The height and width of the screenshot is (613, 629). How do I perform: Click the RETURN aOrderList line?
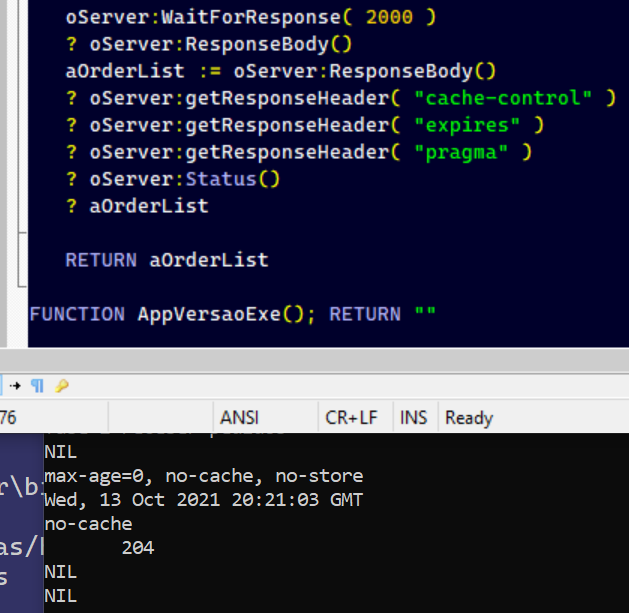(167, 260)
